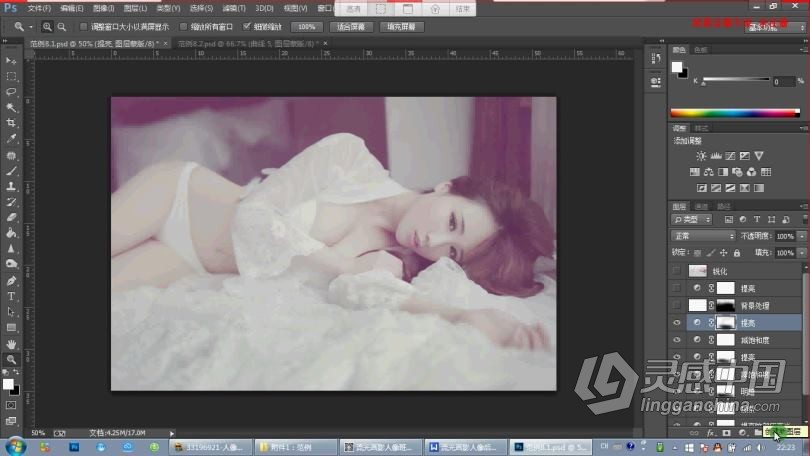Add a Curves adjustment
This screenshot has height=456, width=810.
[730, 155]
